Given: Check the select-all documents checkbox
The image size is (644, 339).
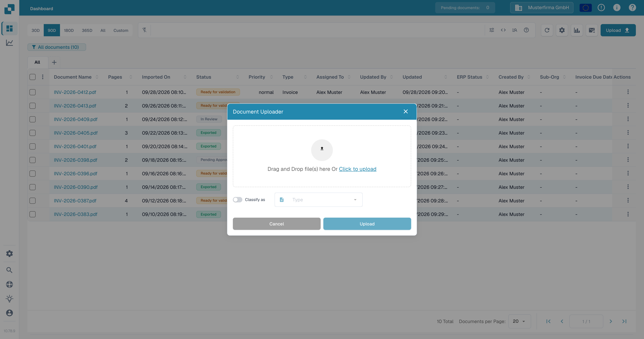Looking at the screenshot, I should [33, 77].
